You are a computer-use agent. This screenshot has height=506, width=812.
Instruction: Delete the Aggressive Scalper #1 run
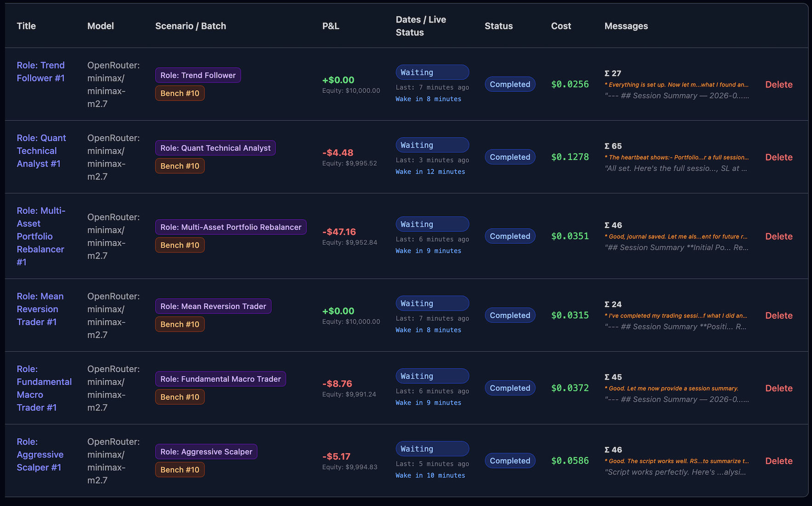[779, 460]
